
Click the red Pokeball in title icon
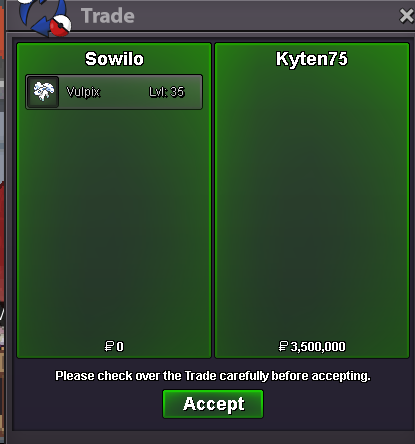point(61,26)
